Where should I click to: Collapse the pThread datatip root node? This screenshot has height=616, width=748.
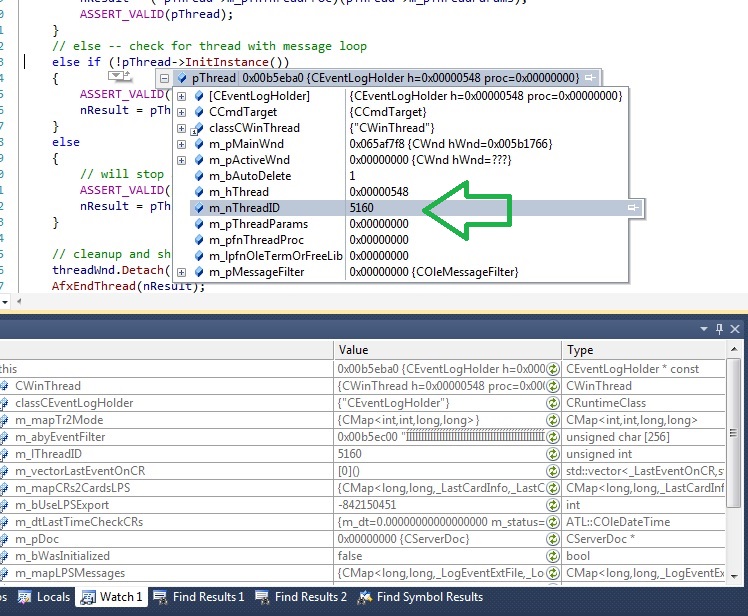pos(163,78)
